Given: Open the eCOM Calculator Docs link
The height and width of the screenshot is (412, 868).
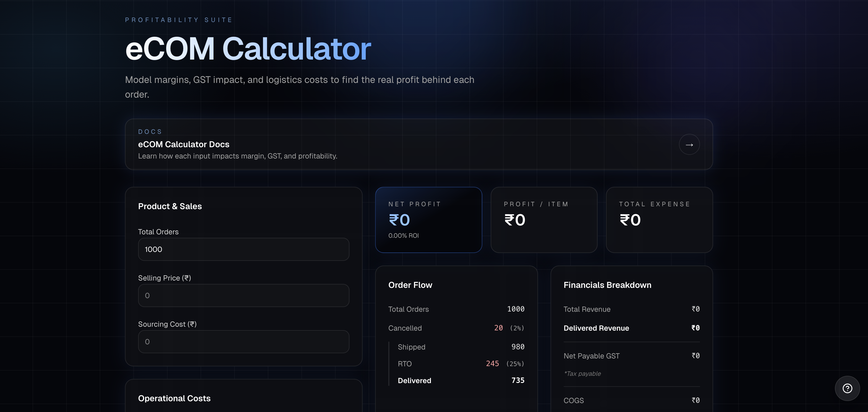Looking at the screenshot, I should (x=184, y=144).
